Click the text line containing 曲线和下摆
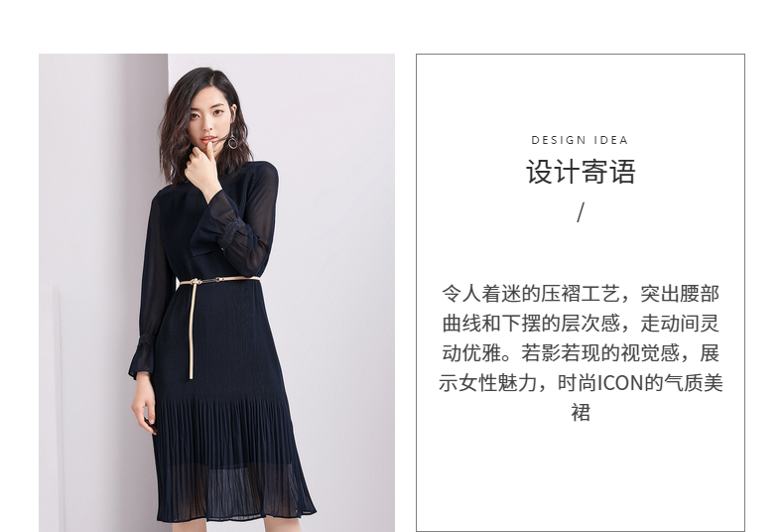The height and width of the screenshot is (532, 784). (580, 323)
